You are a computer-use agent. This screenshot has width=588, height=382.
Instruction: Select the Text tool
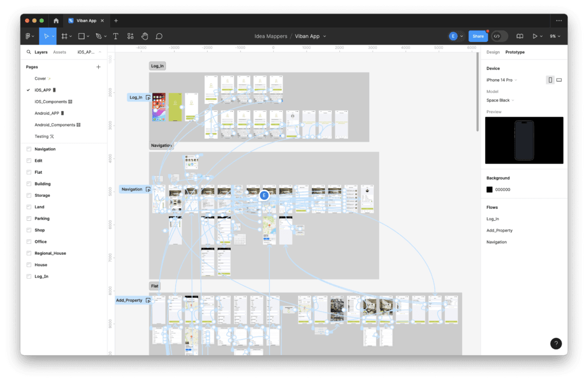pyautogui.click(x=115, y=36)
